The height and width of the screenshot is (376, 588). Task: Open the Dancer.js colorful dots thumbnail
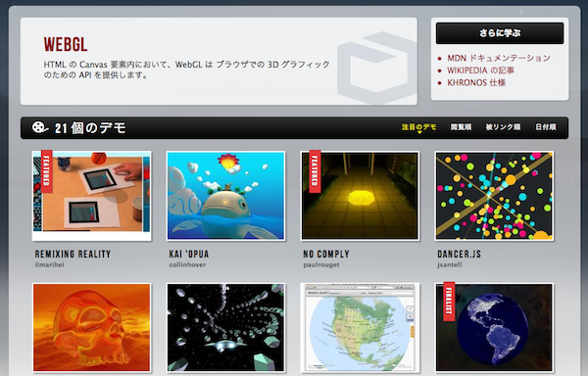click(x=494, y=196)
